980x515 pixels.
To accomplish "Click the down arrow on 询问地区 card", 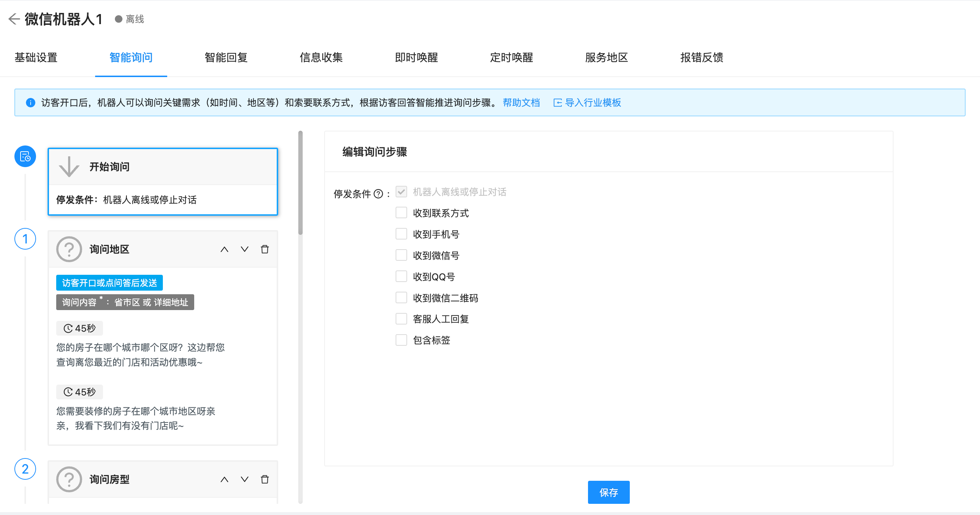I will click(x=245, y=249).
